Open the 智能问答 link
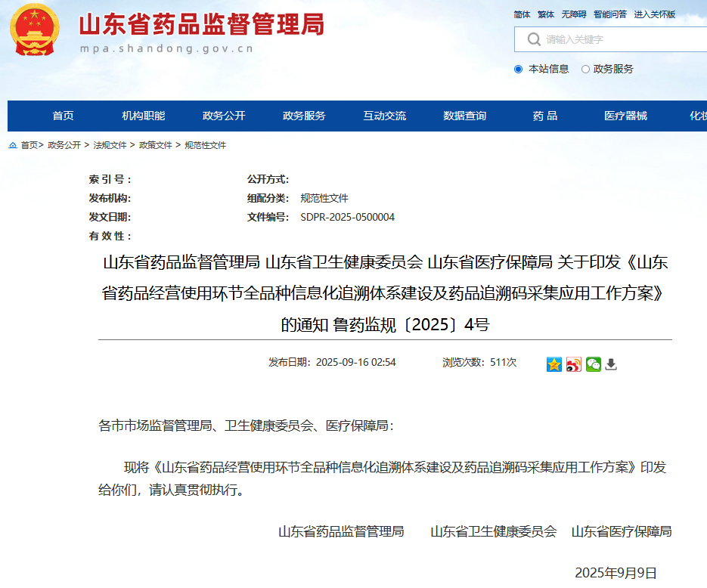 click(609, 14)
